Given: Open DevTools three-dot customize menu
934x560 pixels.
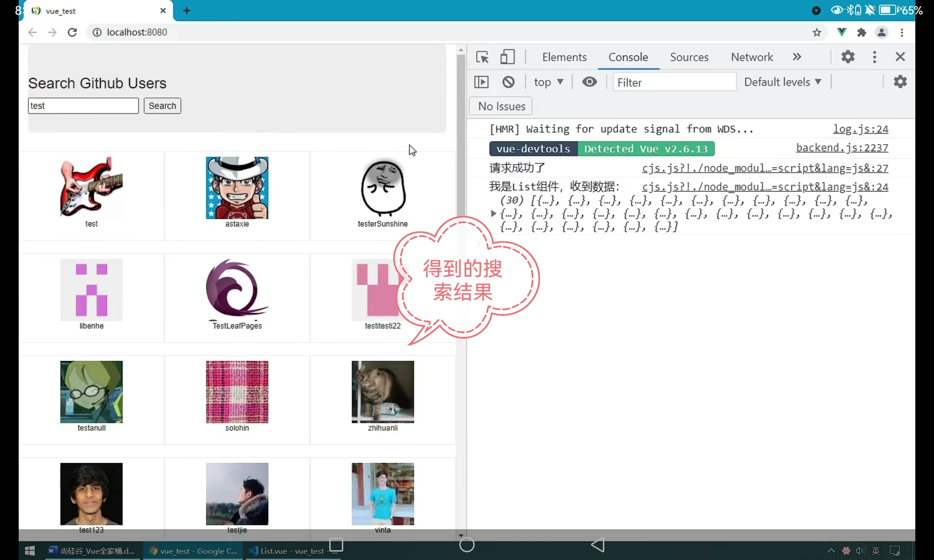Looking at the screenshot, I should tap(874, 57).
